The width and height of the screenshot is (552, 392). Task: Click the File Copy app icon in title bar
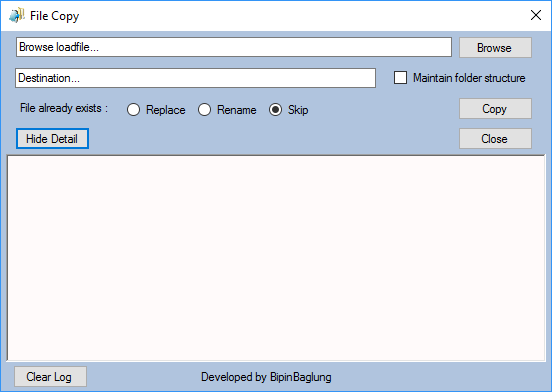point(17,15)
